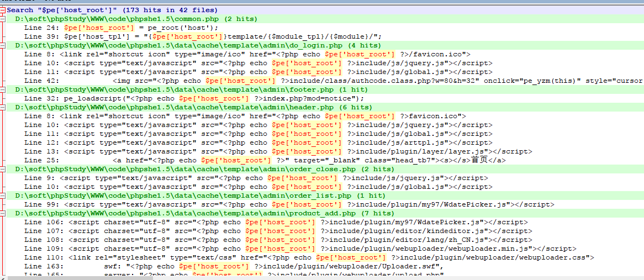Collapse order_list.php file result group
Viewport: 644px width, 280px height.
3,196
